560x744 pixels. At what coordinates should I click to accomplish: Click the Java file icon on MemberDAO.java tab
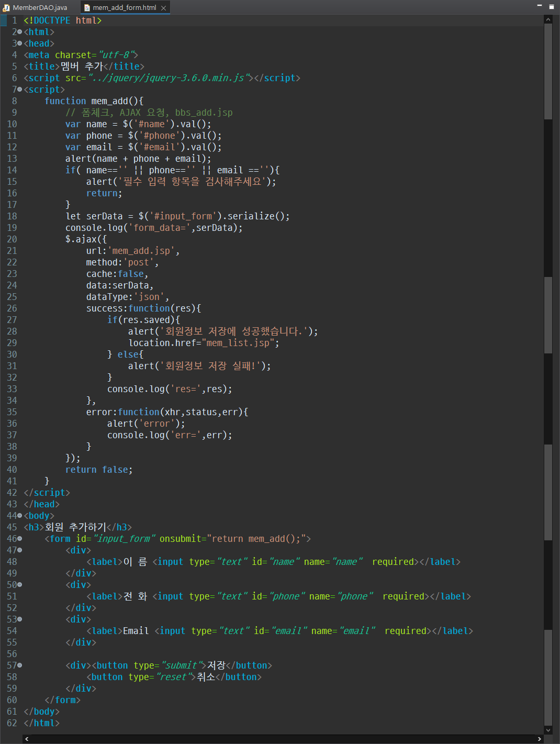(6, 8)
